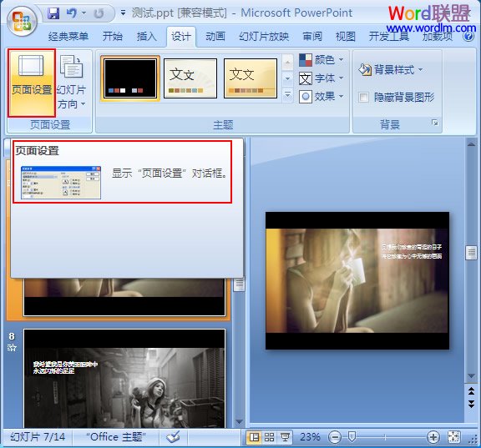
Task: Click the spell check icon in status bar
Action: point(173,437)
